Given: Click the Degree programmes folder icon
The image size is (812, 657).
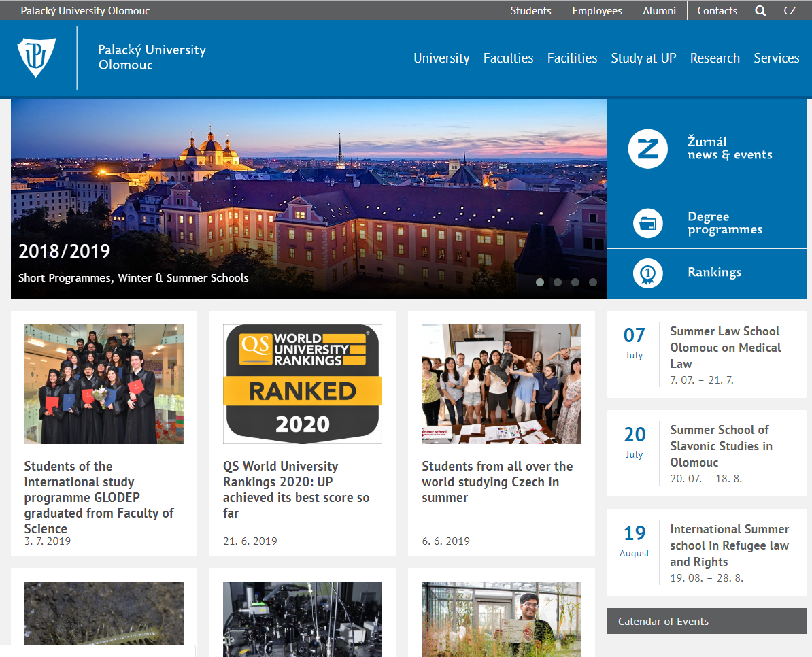Looking at the screenshot, I should (x=648, y=223).
